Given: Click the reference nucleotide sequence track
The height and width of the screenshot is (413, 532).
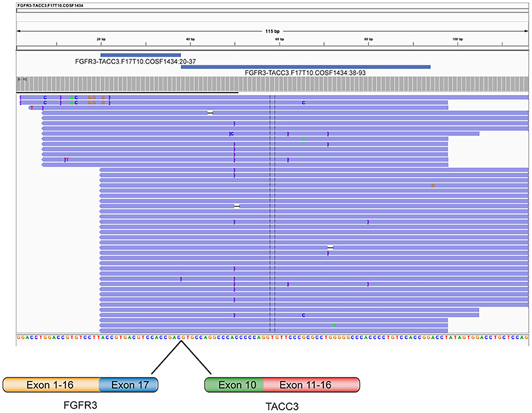Looking at the screenshot, I should click(x=272, y=338).
